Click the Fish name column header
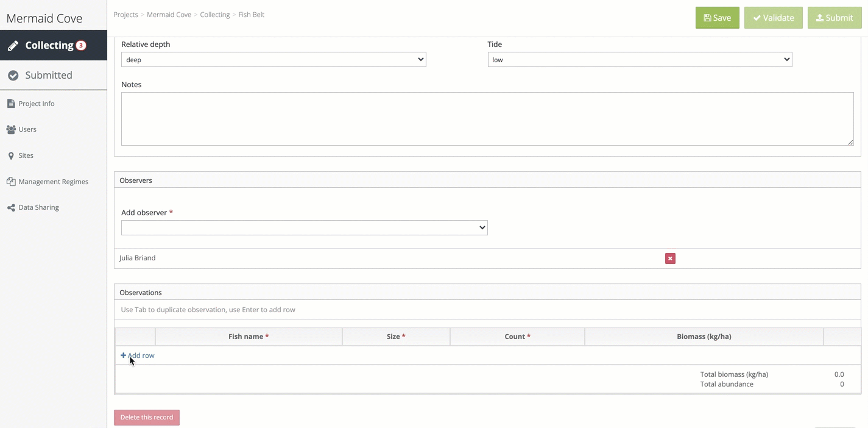The width and height of the screenshot is (868, 428). [249, 337]
